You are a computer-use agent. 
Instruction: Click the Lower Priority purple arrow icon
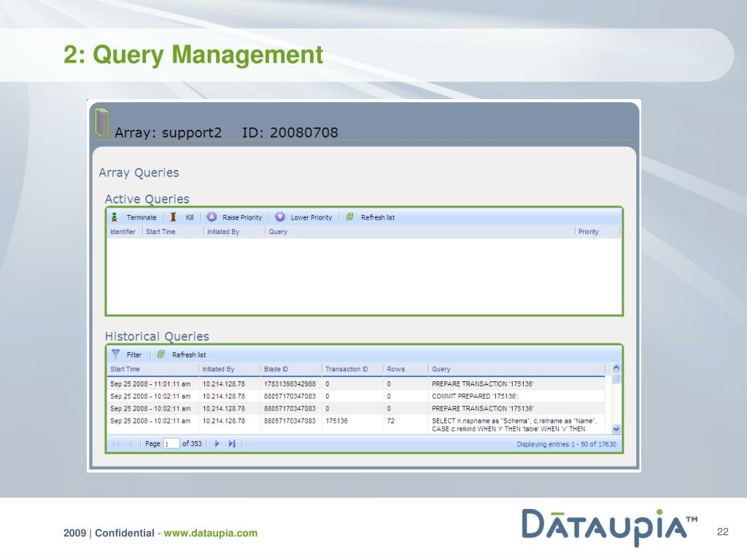point(280,217)
